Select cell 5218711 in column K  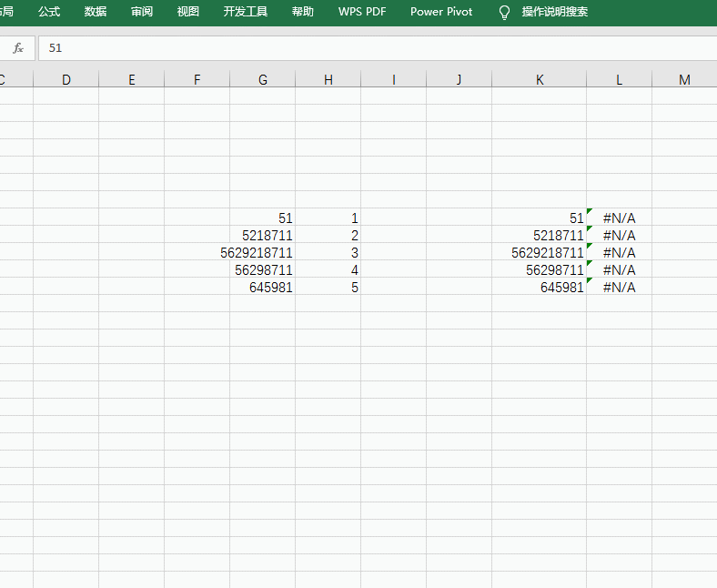click(x=540, y=234)
